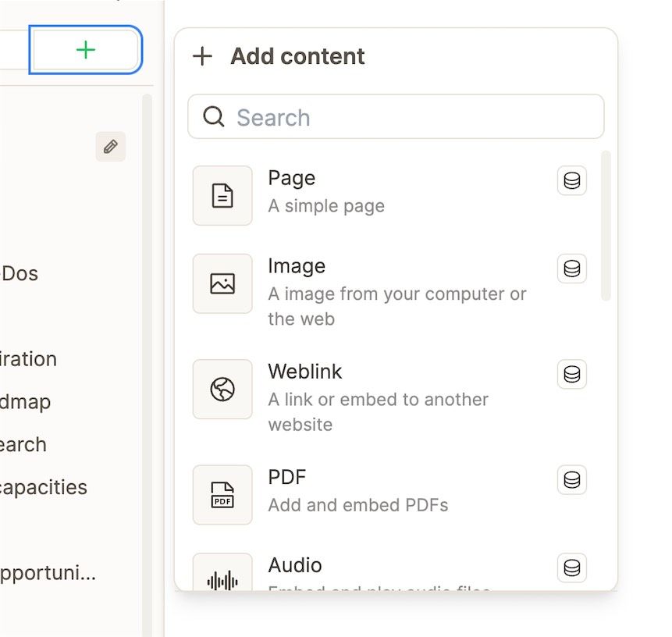
Task: Click the pencil edit icon in sidebar
Action: pos(111,147)
